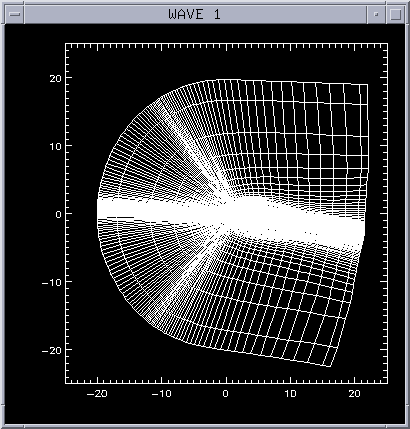Click the lower-right tip of the mesh
The image size is (410, 429).
coord(330,366)
